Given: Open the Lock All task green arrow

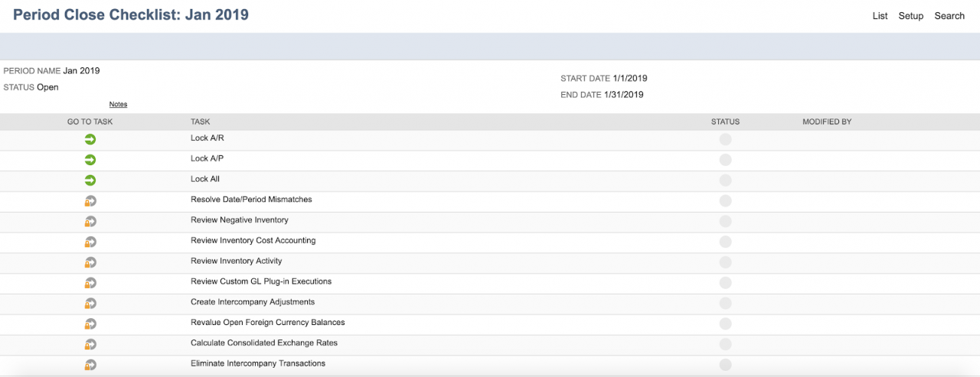Looking at the screenshot, I should click(x=90, y=180).
